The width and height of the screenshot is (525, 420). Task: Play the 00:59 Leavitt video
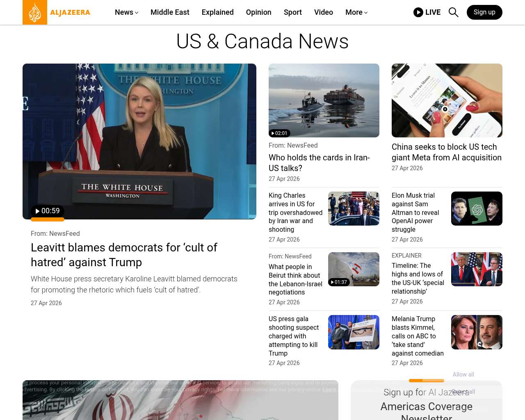47,211
